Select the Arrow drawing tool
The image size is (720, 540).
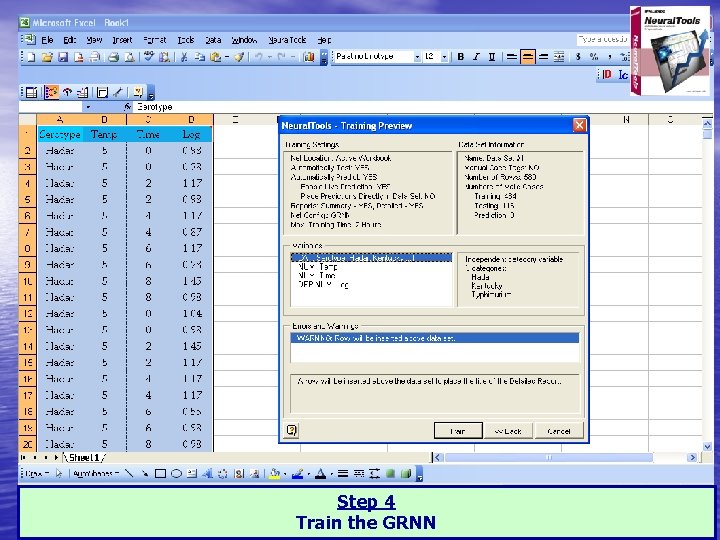coord(145,473)
